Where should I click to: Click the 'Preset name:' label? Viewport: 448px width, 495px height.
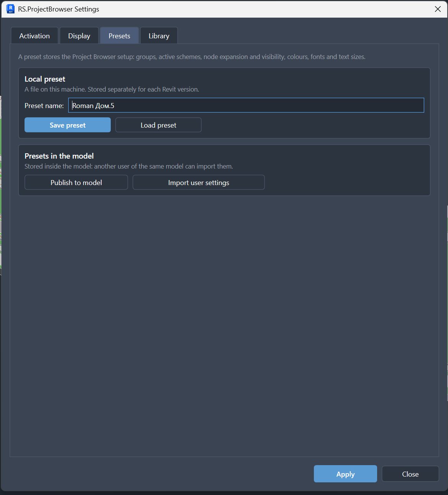point(44,105)
